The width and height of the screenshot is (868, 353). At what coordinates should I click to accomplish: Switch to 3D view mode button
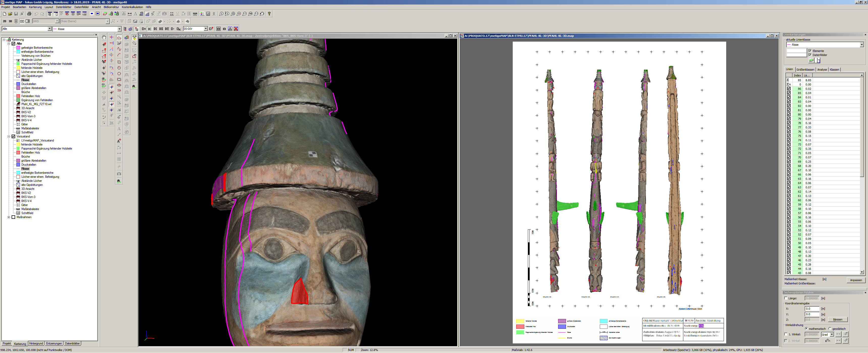point(10,21)
